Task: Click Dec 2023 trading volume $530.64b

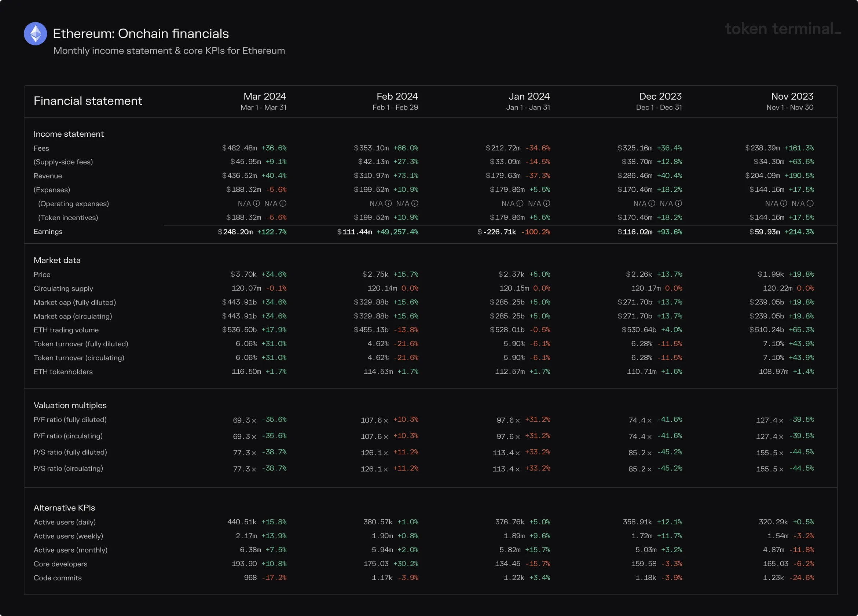Action: click(x=639, y=330)
